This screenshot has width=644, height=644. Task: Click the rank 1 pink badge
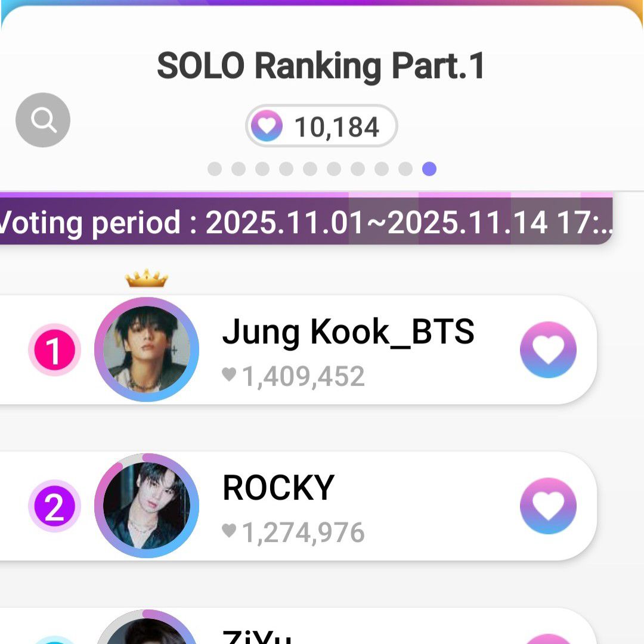pos(54,351)
